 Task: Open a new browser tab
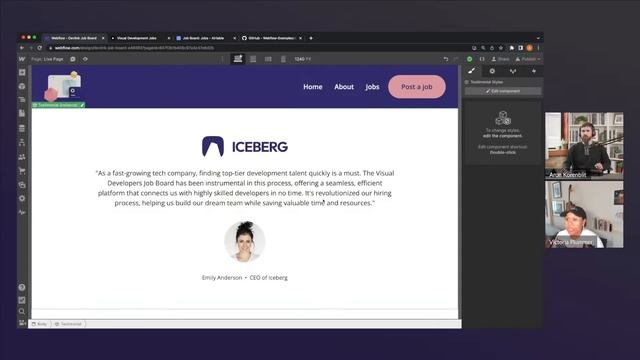click(311, 38)
